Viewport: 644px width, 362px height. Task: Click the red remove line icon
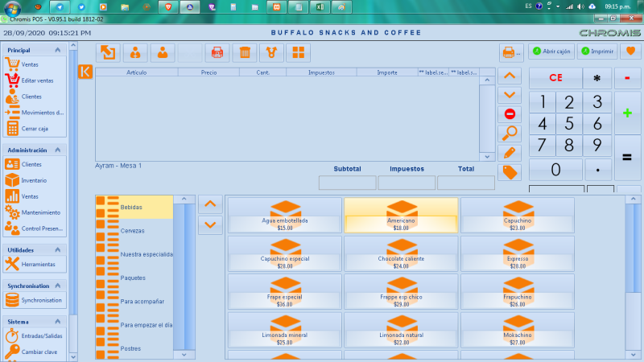click(x=510, y=114)
